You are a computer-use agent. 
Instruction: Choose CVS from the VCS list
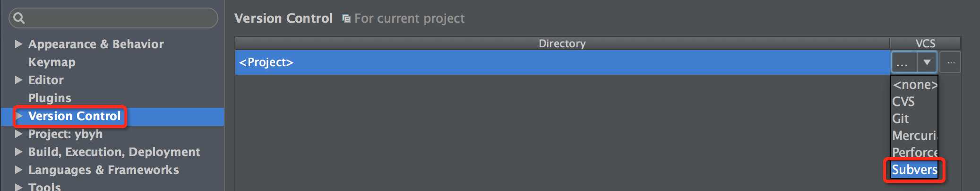pos(903,102)
